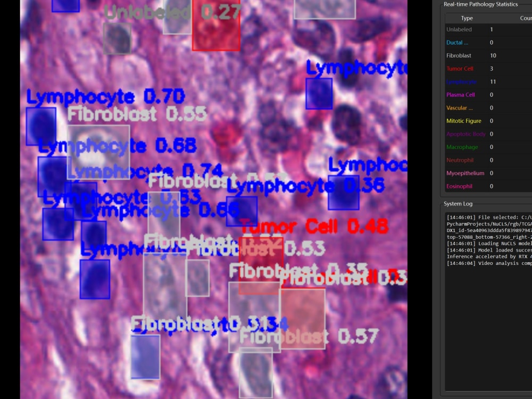
Task: Click the System Log panel title
Action: pyautogui.click(x=458, y=204)
